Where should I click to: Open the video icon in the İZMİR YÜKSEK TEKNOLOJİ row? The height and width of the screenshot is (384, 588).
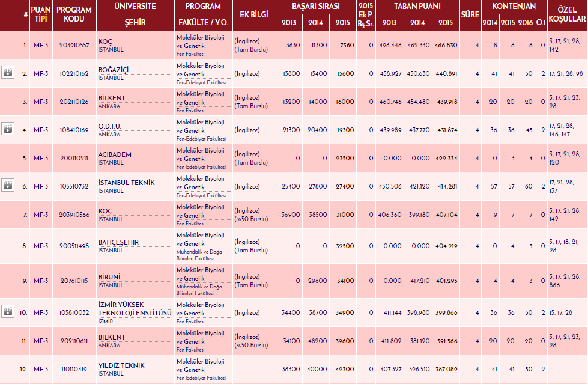[x=8, y=311]
